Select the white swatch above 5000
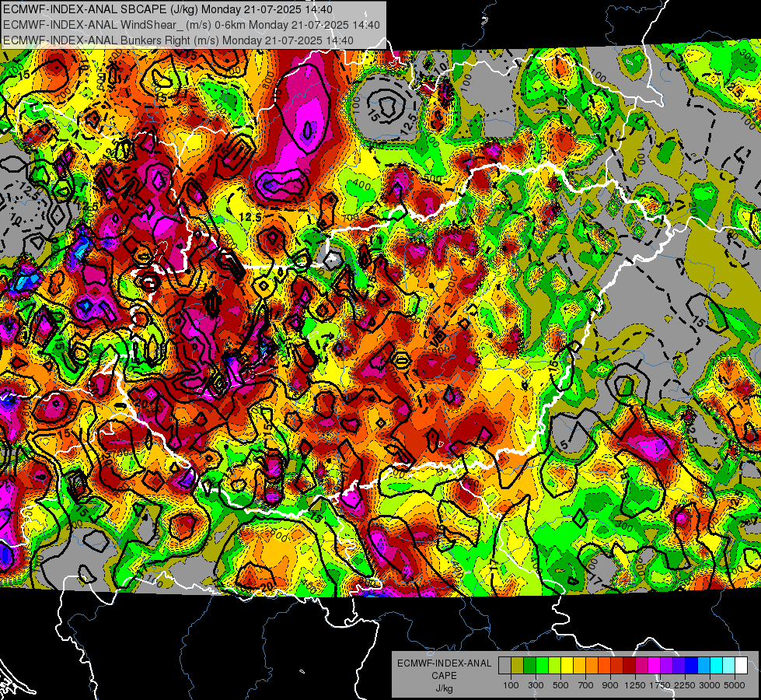The width and height of the screenshot is (761, 700). click(742, 666)
